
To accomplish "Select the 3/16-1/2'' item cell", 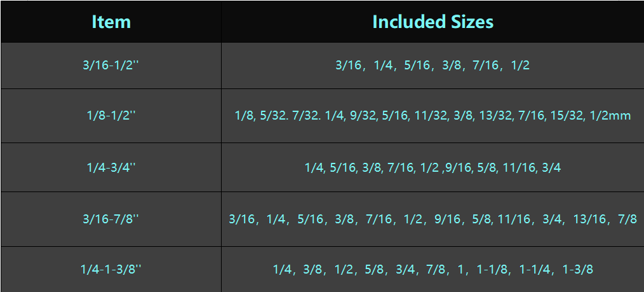I will [111, 66].
